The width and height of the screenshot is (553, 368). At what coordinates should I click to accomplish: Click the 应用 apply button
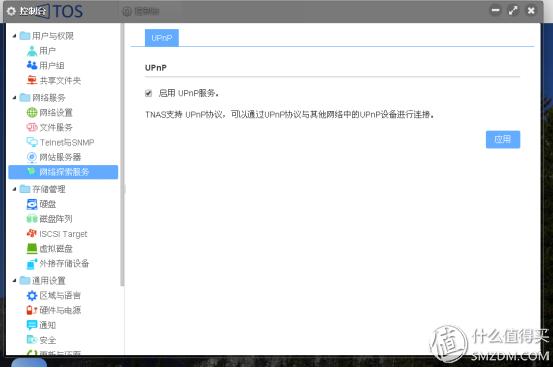(x=503, y=139)
